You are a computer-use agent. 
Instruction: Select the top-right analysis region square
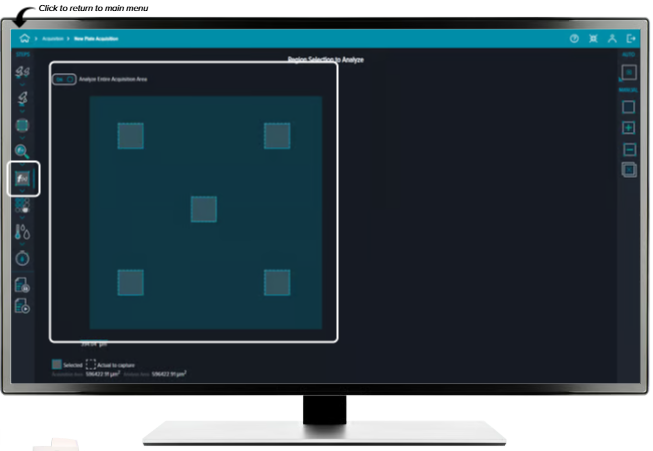[277, 136]
